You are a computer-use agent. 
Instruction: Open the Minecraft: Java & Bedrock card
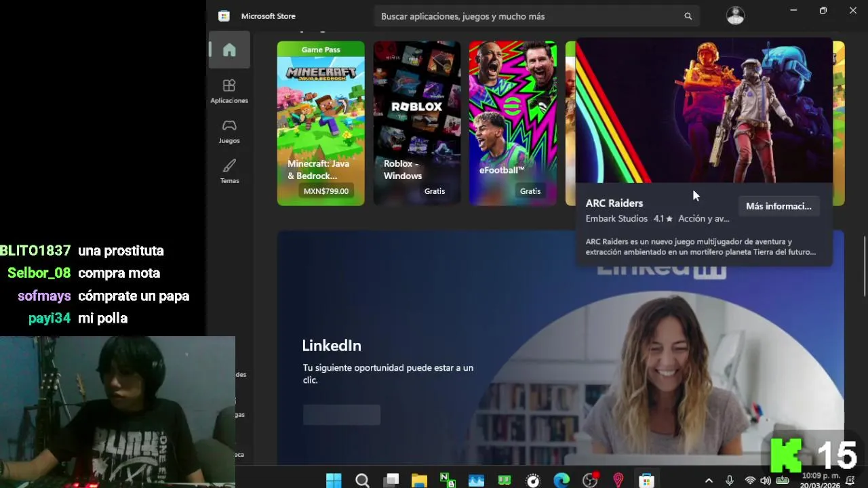321,123
